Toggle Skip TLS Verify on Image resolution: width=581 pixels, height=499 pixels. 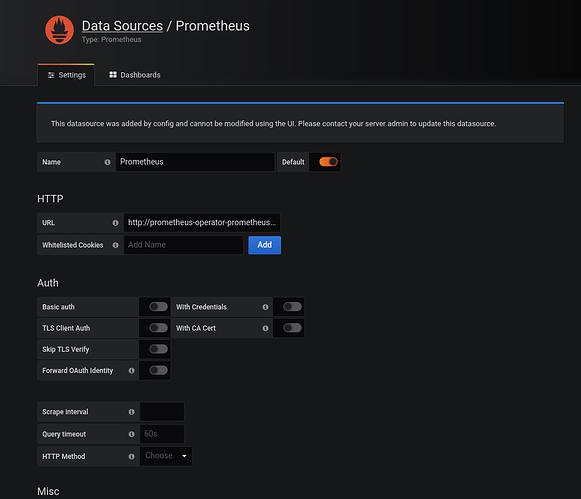click(158, 349)
